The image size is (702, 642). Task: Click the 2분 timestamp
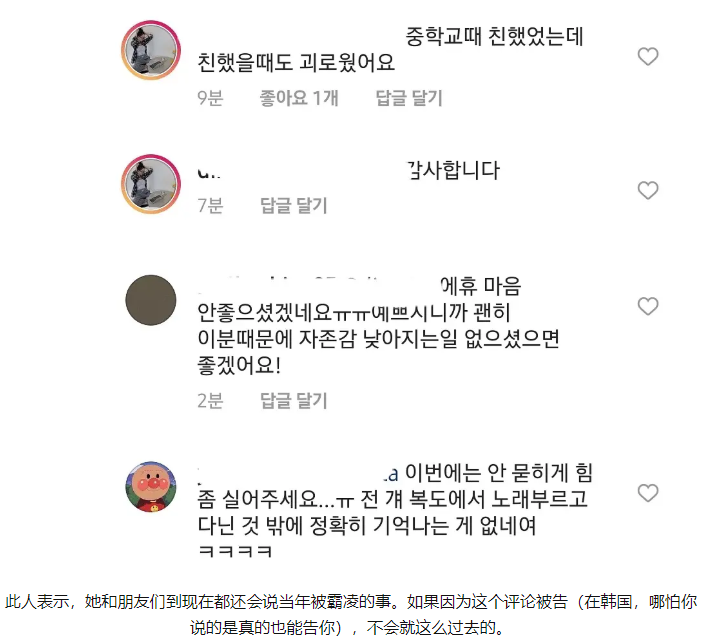[210, 400]
